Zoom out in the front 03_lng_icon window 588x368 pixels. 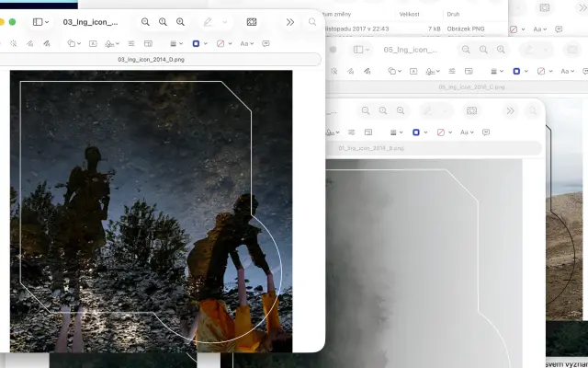click(x=145, y=21)
